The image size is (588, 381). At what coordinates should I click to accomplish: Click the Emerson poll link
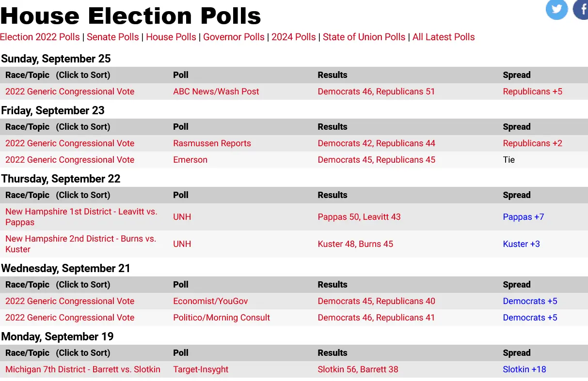(190, 160)
